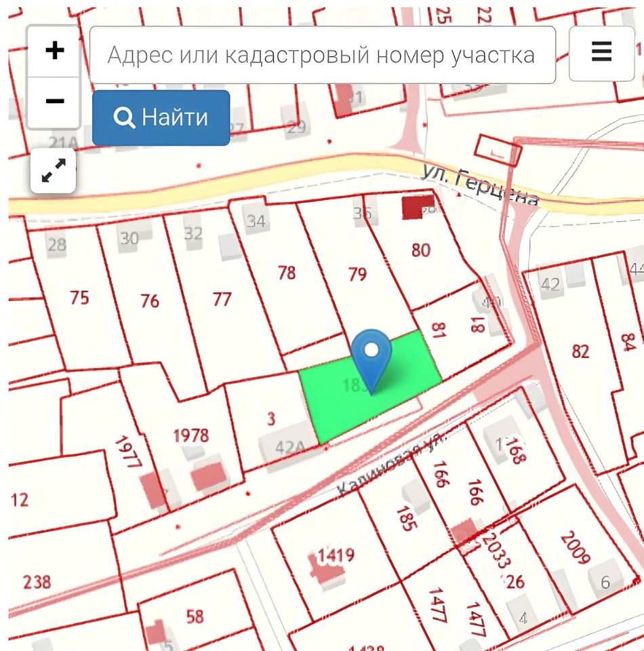Select parcel 168 on the map
The image size is (644, 651).
click(x=517, y=451)
